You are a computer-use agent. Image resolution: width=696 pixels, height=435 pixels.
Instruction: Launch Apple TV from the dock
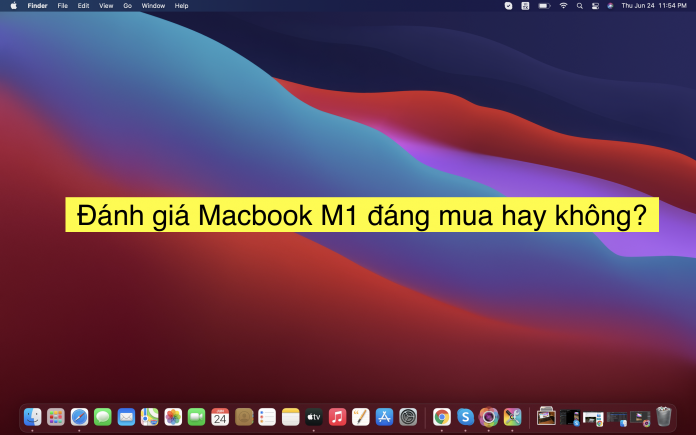314,417
